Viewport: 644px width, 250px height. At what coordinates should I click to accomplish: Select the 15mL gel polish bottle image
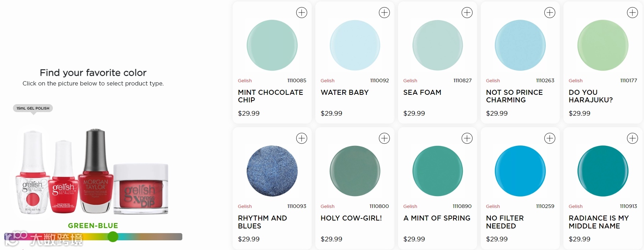point(32,172)
